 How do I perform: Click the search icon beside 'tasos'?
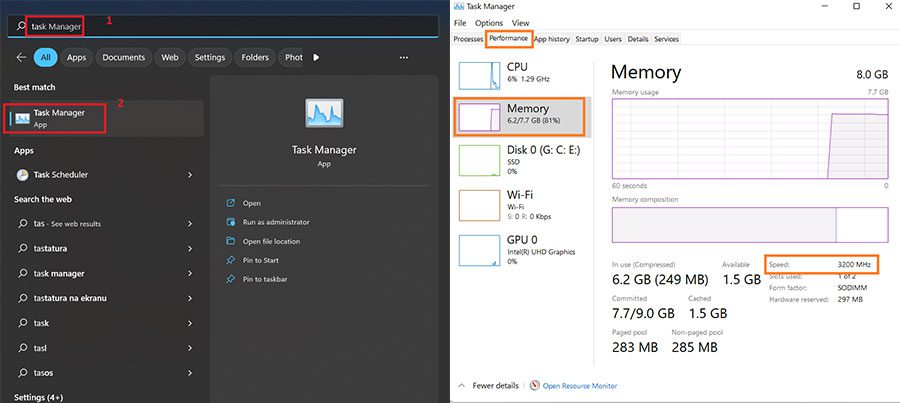(22, 373)
